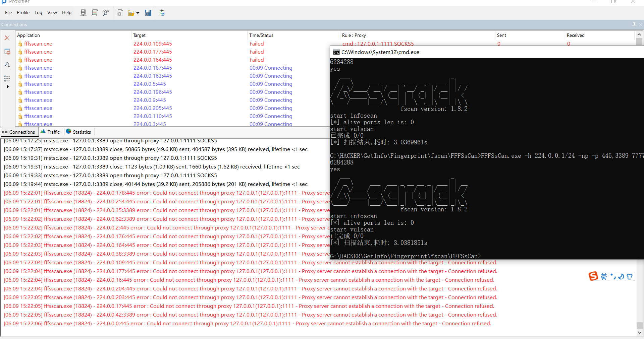Click the cmd.exe window title bar icon
The image size is (644, 339).
pyautogui.click(x=336, y=52)
